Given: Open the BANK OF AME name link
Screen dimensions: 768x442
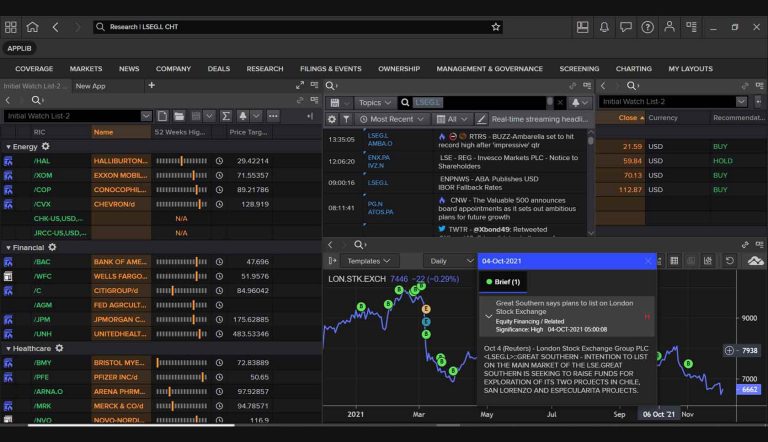Looking at the screenshot, I should (120, 262).
